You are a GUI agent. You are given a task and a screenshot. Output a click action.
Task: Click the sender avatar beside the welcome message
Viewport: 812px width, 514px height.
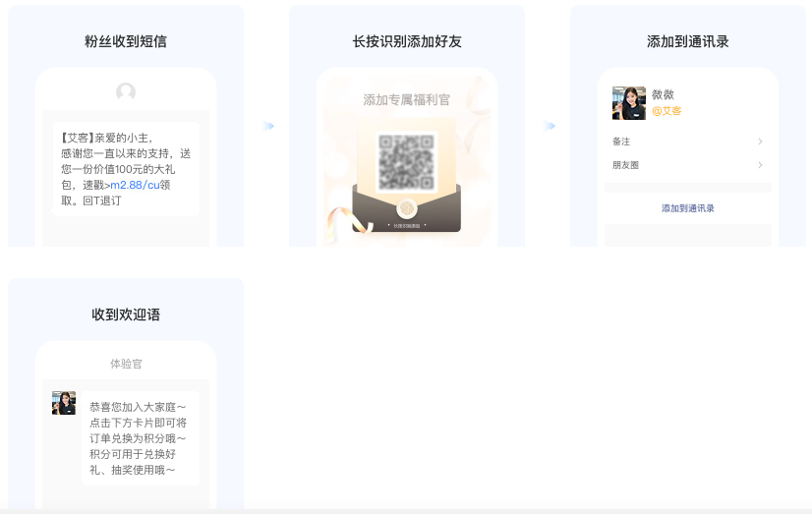pyautogui.click(x=64, y=403)
